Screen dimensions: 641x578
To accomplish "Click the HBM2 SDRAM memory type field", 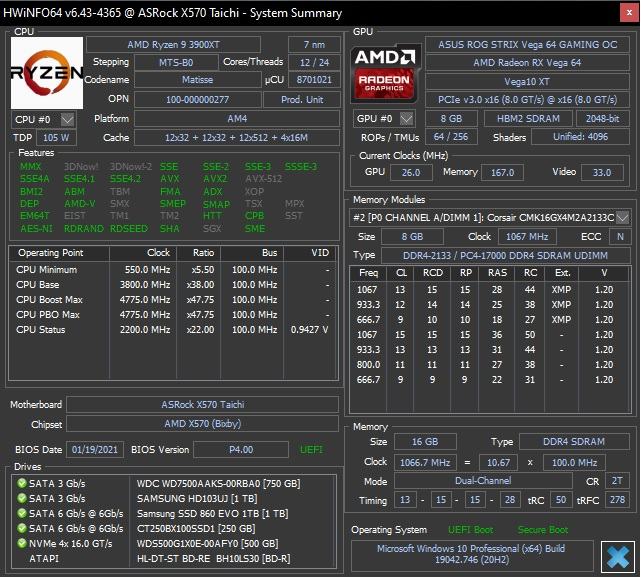I will pos(528,119).
